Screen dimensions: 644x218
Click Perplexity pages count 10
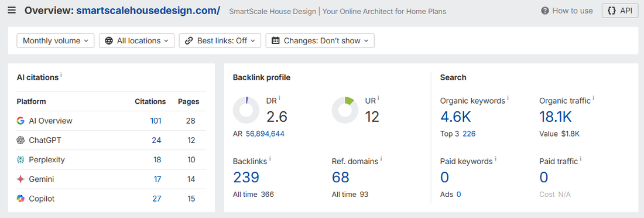[x=191, y=159]
